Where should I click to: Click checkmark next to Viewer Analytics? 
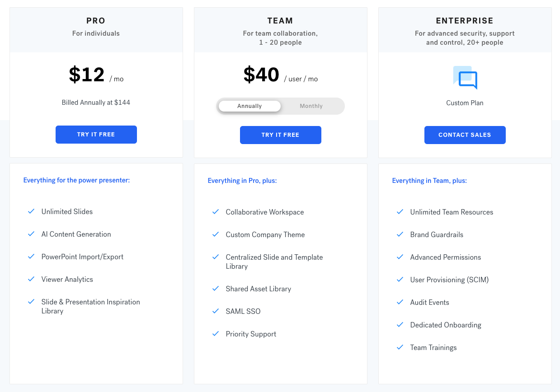[31, 279]
